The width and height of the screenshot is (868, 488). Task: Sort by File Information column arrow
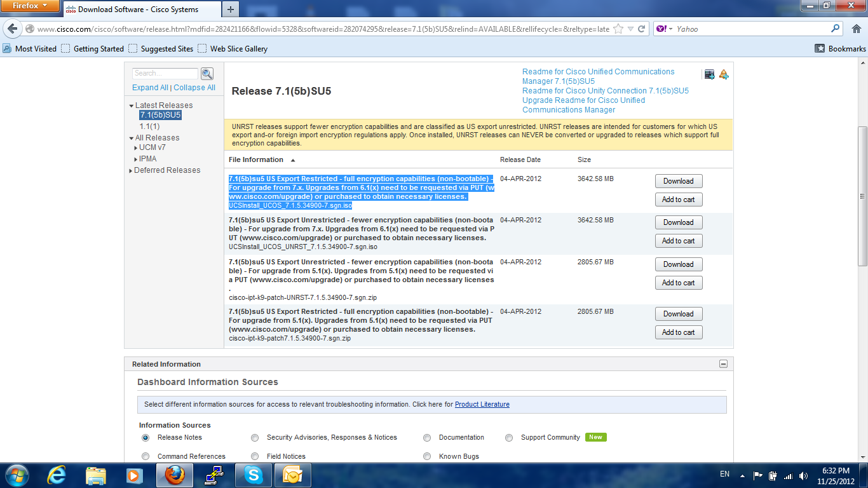[293, 160]
